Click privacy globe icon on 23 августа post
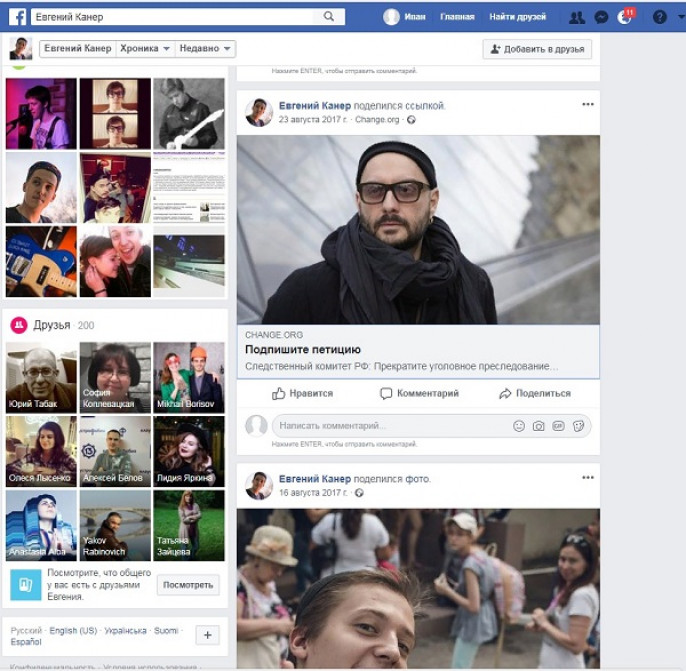 pos(411,119)
